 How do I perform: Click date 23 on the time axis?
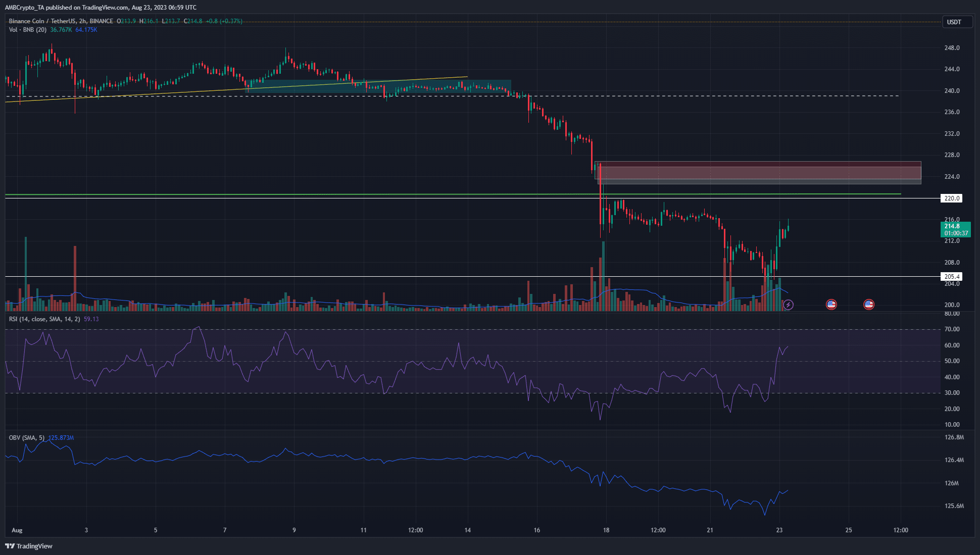point(779,530)
